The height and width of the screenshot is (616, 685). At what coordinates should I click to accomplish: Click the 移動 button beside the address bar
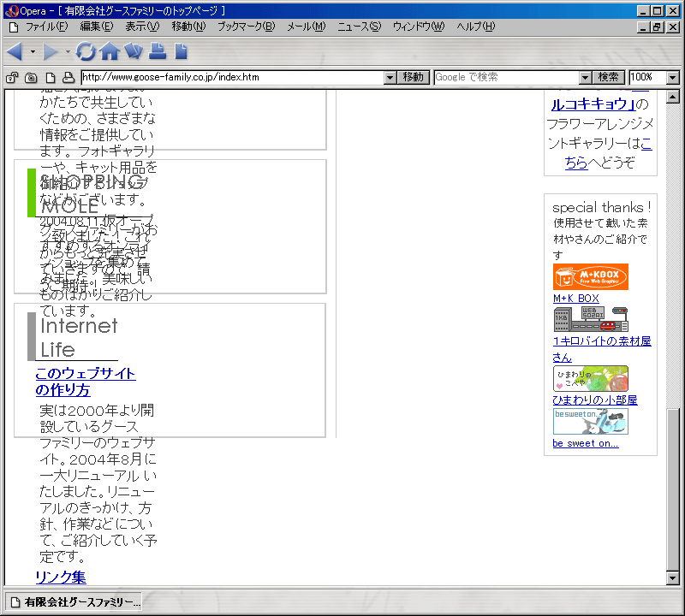414,78
